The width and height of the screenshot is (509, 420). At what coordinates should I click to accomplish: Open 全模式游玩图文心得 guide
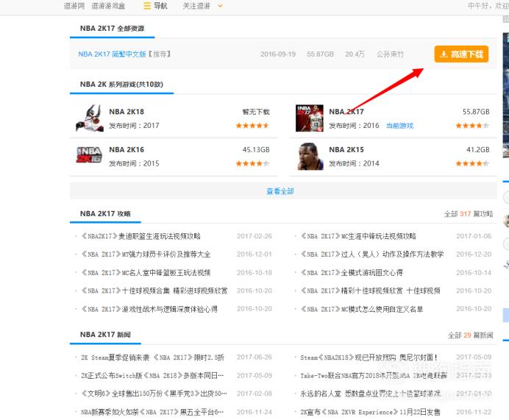[x=352, y=273]
